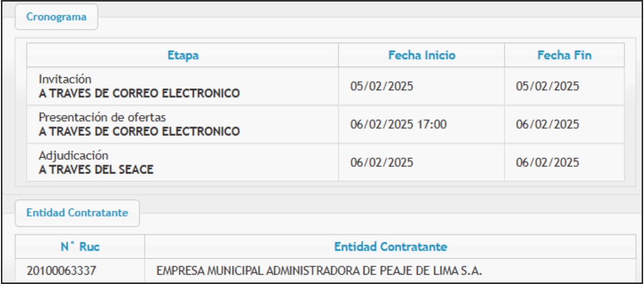Click the Fecha Fin column header

point(564,55)
